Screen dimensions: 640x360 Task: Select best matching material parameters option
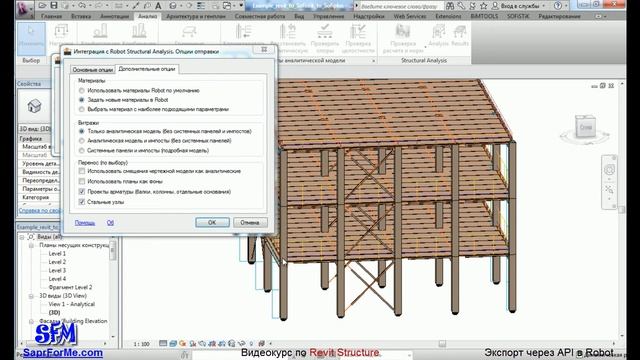click(x=82, y=109)
